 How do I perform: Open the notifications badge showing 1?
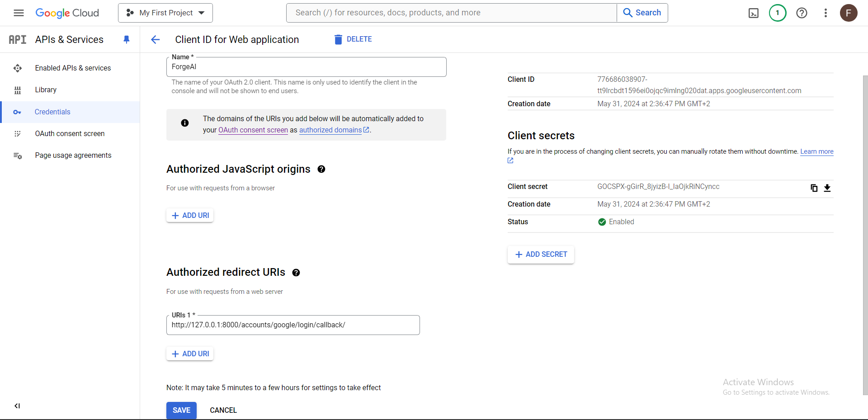[x=778, y=13]
